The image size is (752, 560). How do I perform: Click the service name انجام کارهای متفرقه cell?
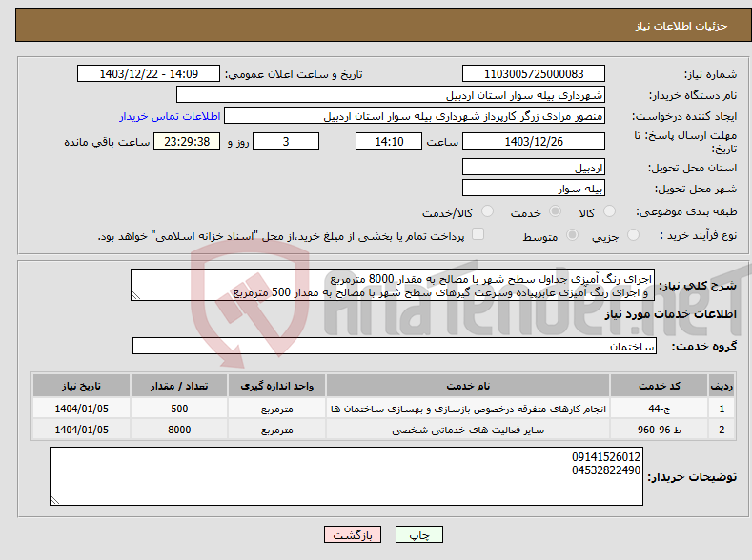[x=468, y=409]
